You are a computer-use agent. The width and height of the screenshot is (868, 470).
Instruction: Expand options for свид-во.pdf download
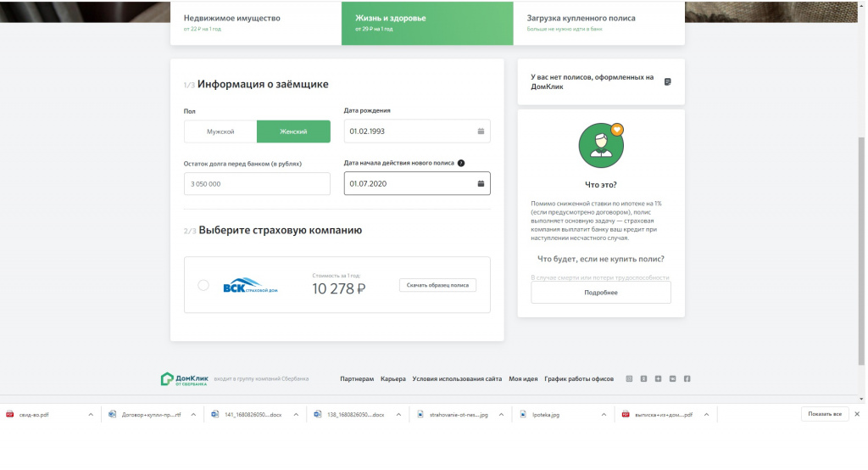pos(91,415)
